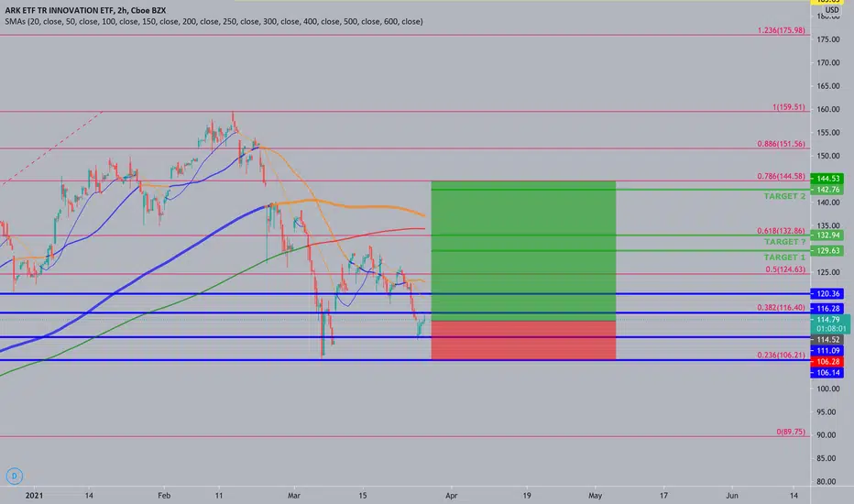This screenshot has width=854, height=504.
Task: Click the red 106.28 stop price tag
Action: tap(827, 362)
